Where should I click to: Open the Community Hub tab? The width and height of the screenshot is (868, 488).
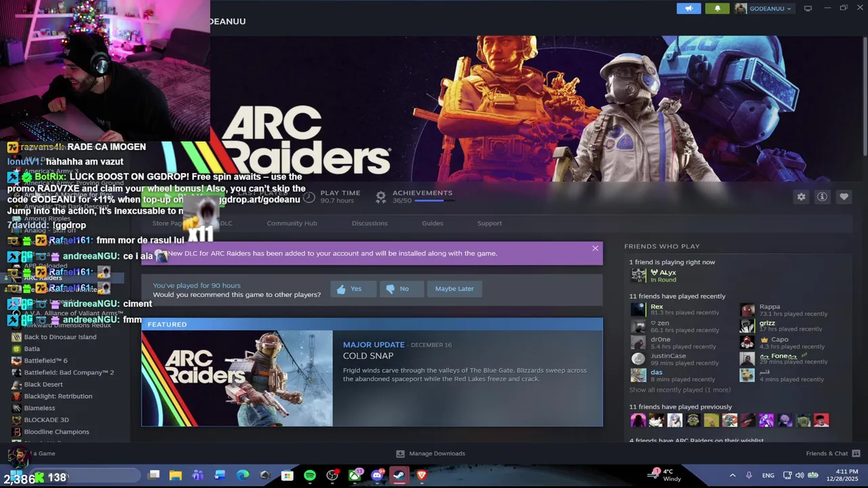[292, 223]
